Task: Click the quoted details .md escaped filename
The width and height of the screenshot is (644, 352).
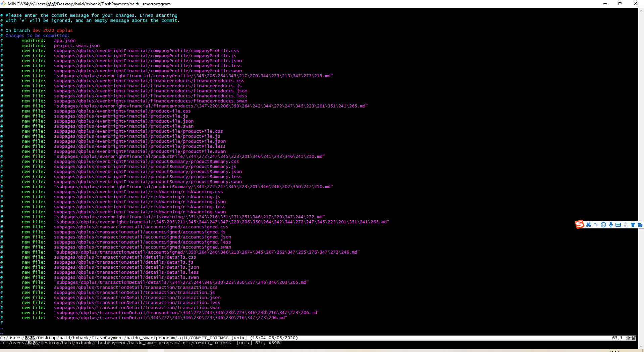Action: pos(181,282)
